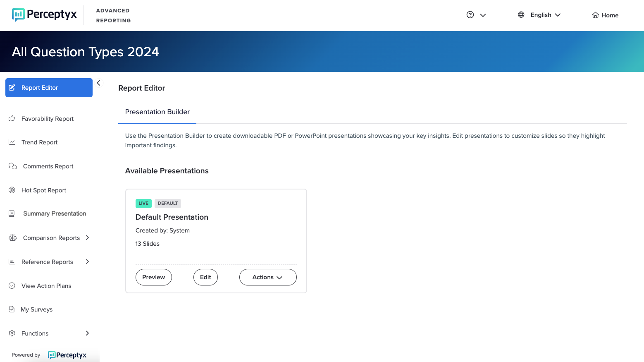Click the globe language icon

(x=521, y=15)
